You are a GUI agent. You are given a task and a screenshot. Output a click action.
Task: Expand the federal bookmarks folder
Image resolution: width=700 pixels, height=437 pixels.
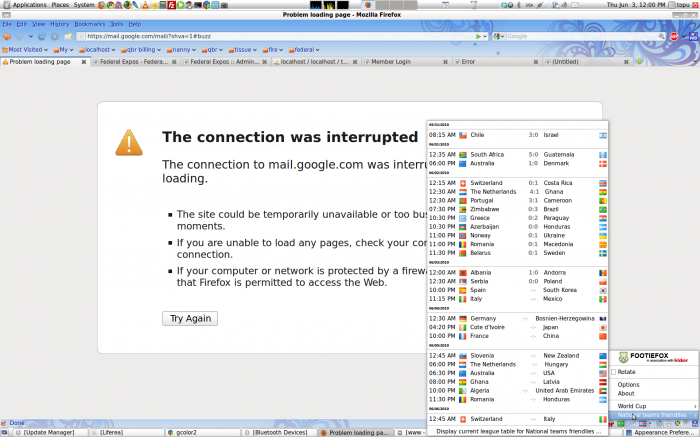[x=304, y=50]
